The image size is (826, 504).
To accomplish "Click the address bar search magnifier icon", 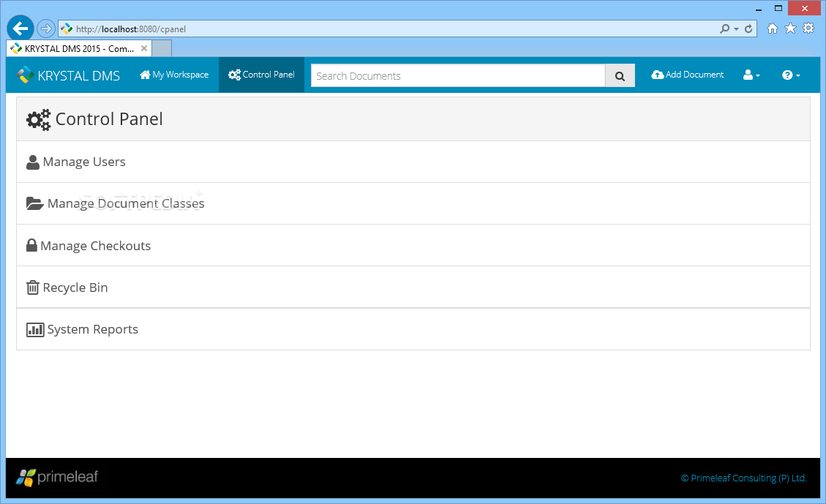I will click(x=725, y=29).
